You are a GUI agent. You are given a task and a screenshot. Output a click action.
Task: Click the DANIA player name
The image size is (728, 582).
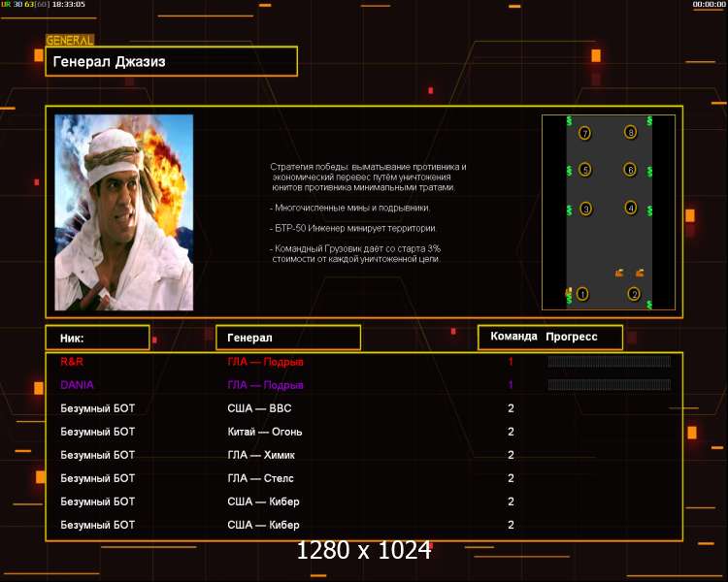pos(78,385)
